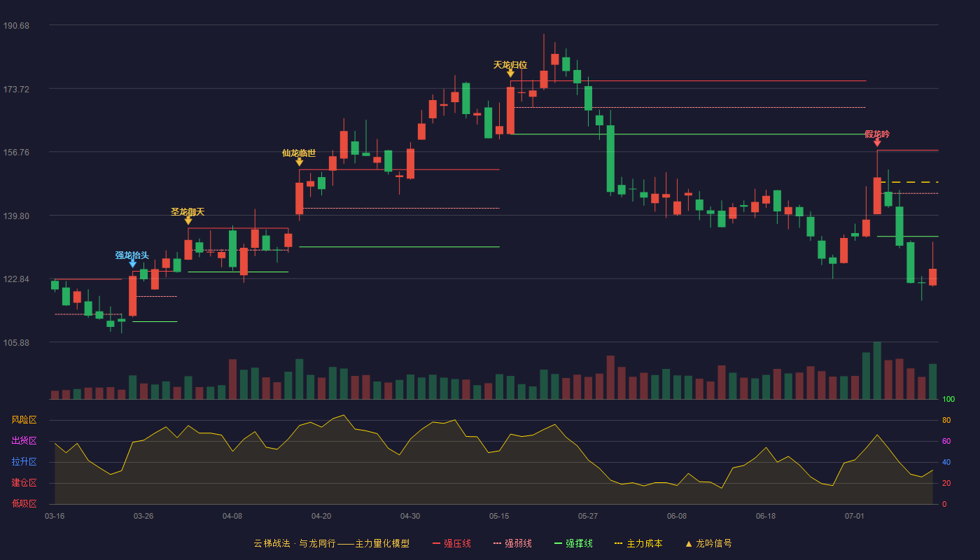The width and height of the screenshot is (980, 560).
Task: Click the orange arrow marker below 天龙归位
Action: coord(510,73)
